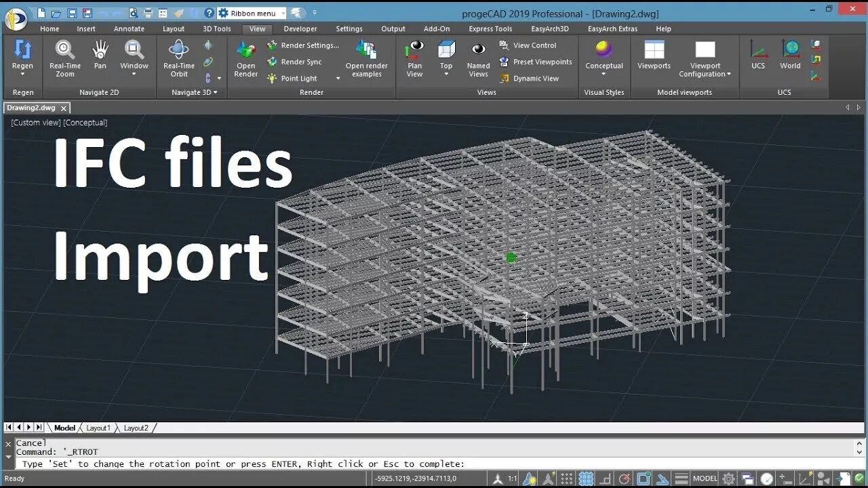Click the Save icon in quick access toolbar
This screenshot has width=868, height=488.
[x=71, y=13]
